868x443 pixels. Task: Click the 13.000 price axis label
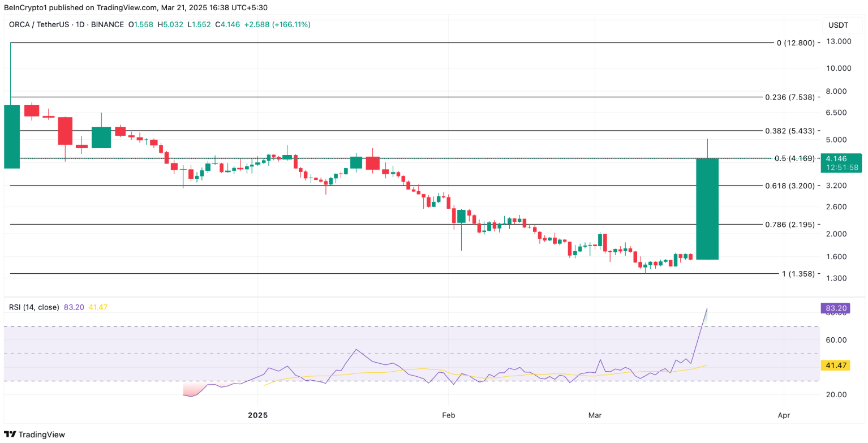click(839, 42)
